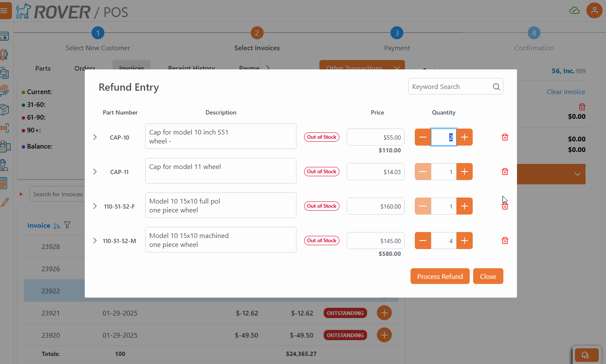Expand the 110-51-52-F row details
Viewport: 606px width, 364px height.
coord(95,206)
